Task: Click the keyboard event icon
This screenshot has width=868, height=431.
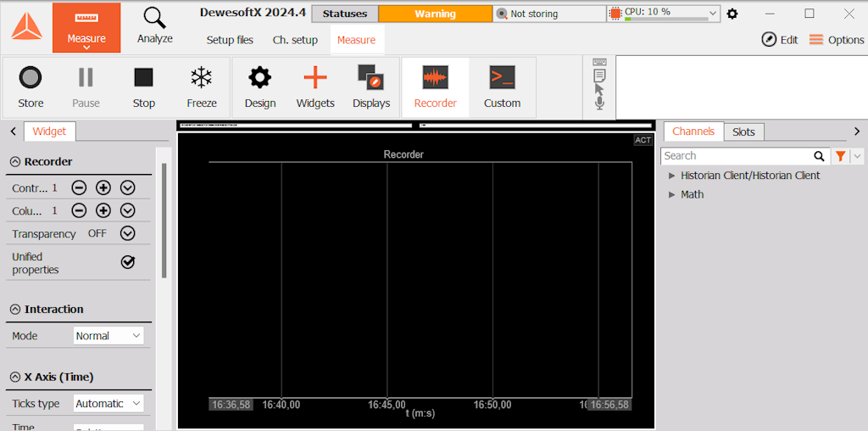Action: pyautogui.click(x=599, y=61)
